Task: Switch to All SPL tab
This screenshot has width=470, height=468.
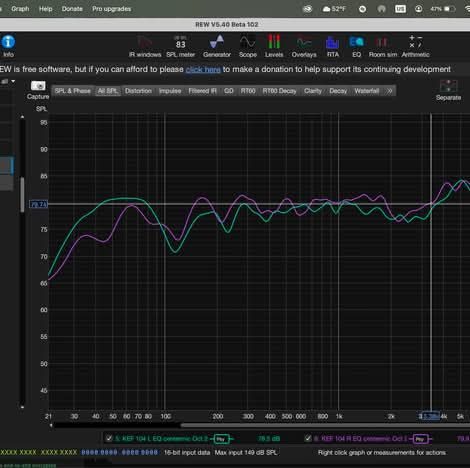Action: (107, 91)
